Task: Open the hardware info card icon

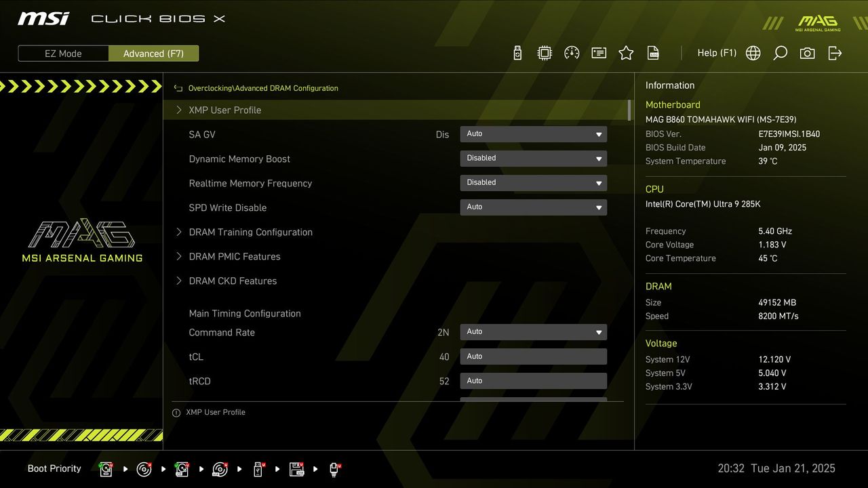Action: (x=599, y=53)
